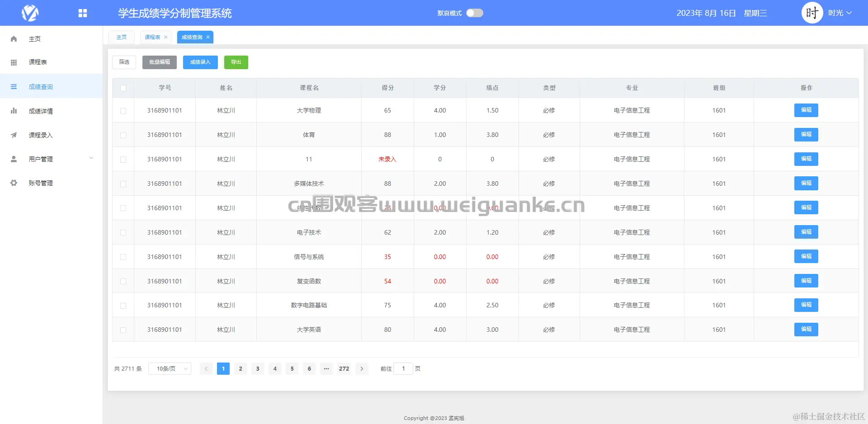Viewport: 868px width, 424px height.
Task: Select the checkbox for the 电子技术 row
Action: point(123,233)
